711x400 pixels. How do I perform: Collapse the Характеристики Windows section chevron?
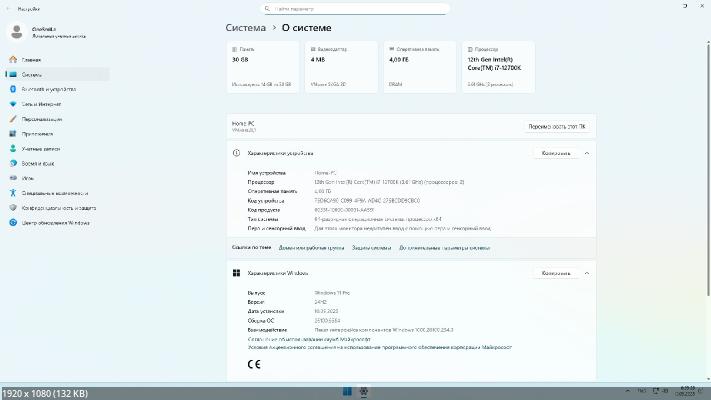click(587, 273)
